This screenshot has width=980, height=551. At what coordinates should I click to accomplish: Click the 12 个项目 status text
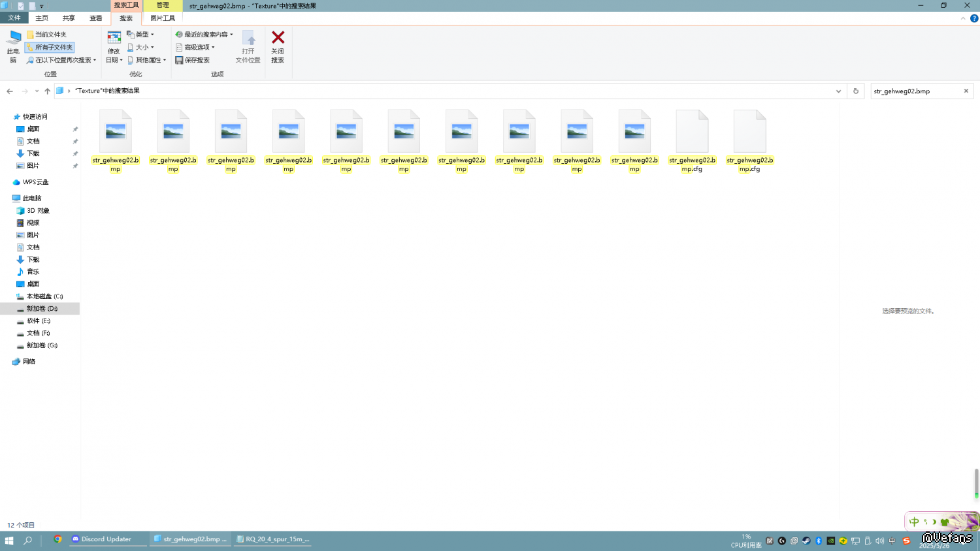[21, 526]
